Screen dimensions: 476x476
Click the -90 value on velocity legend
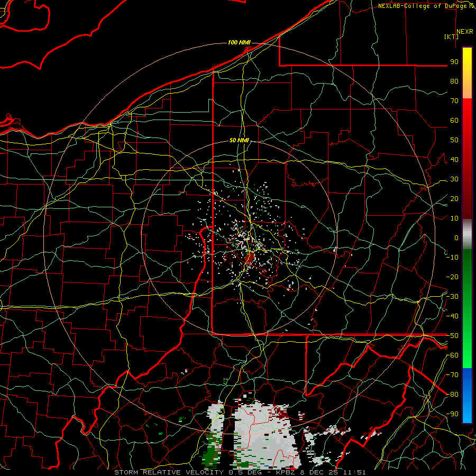click(452, 414)
